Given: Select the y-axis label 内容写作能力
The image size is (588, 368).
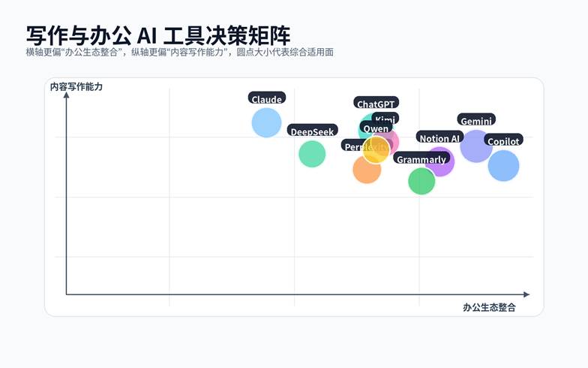Looking at the screenshot, I should pyautogui.click(x=76, y=87).
